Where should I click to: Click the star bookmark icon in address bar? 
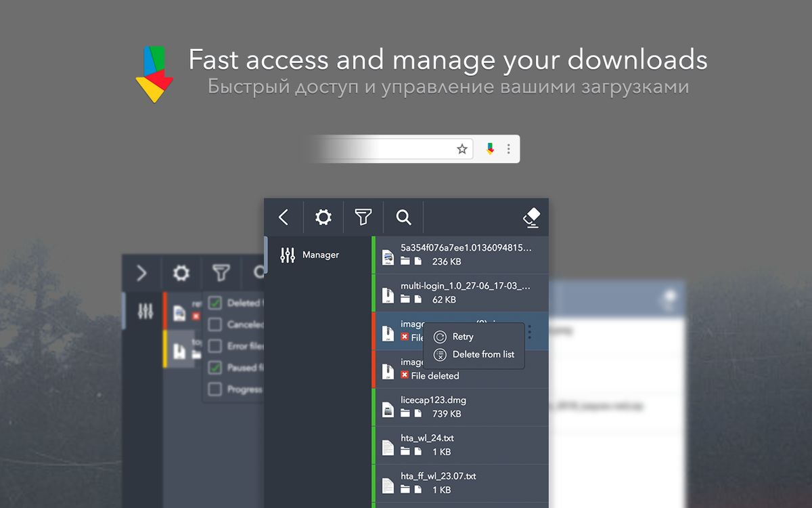pyautogui.click(x=462, y=148)
